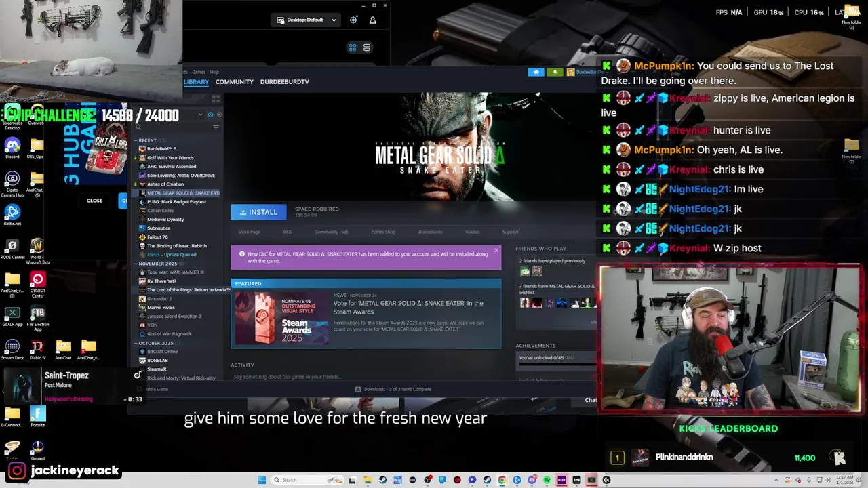The image size is (868, 488).
Task: Open the LIBRARY tab in Steam
Action: (196, 82)
